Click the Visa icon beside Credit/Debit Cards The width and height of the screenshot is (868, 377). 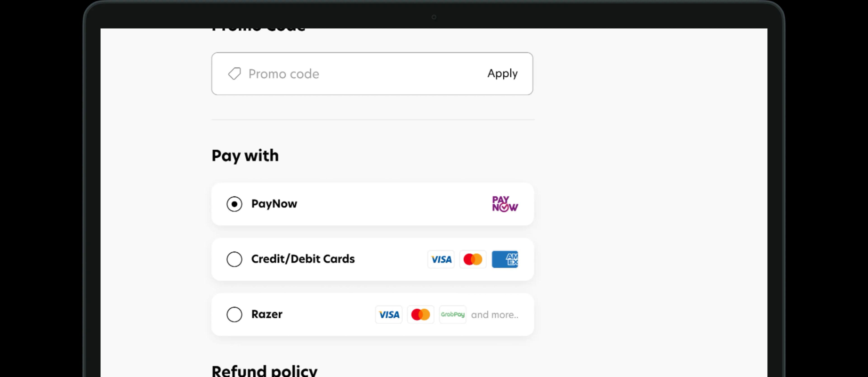[x=441, y=259]
